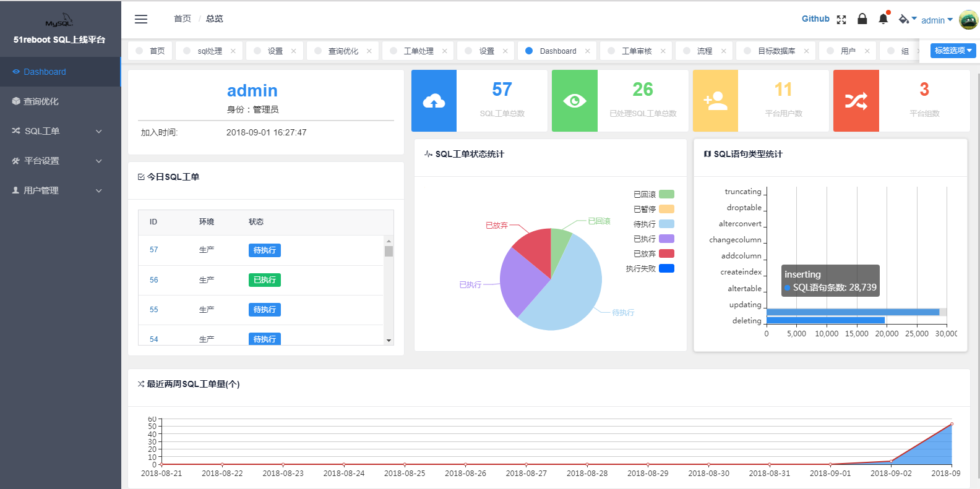Open the 标签选项 dropdown button

(953, 51)
